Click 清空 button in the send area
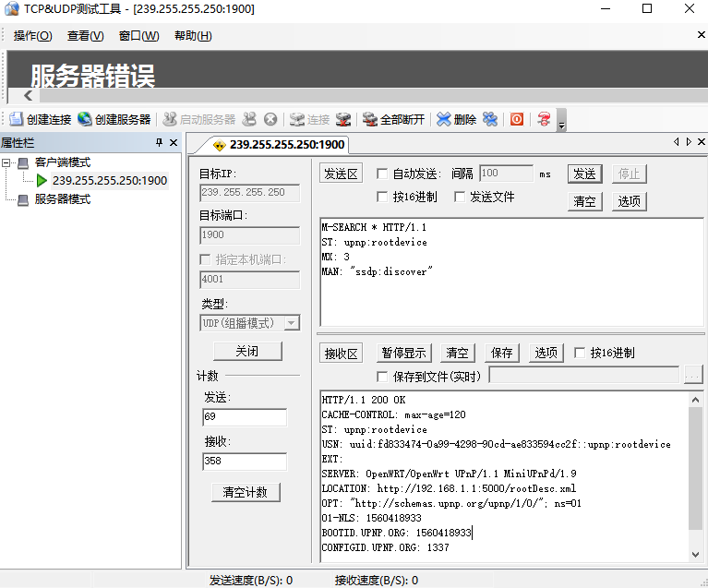Screen dimensions: 708x588 pyautogui.click(x=584, y=201)
